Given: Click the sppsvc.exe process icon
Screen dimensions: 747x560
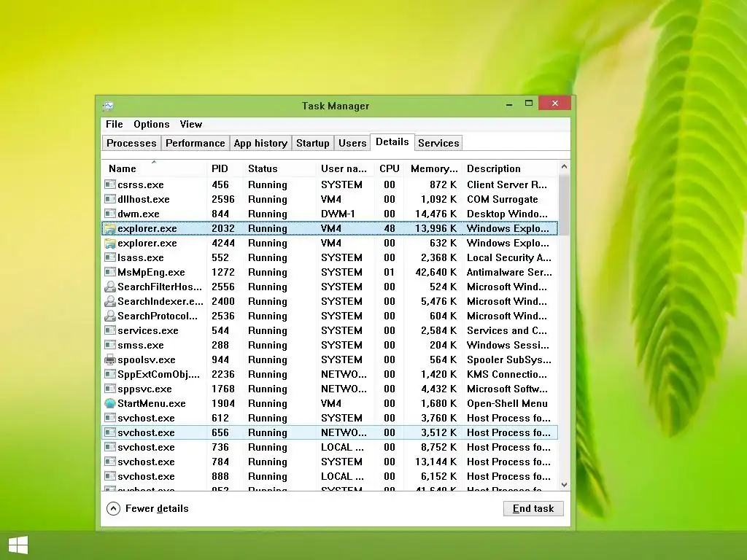Looking at the screenshot, I should 110,389.
